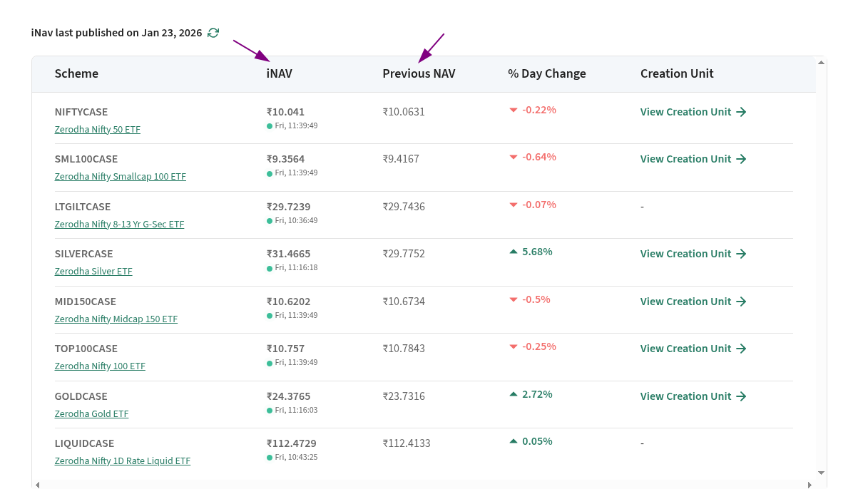Go to Zerodha Silver ETF page
Viewport: 868px width, 489px height.
coord(93,272)
